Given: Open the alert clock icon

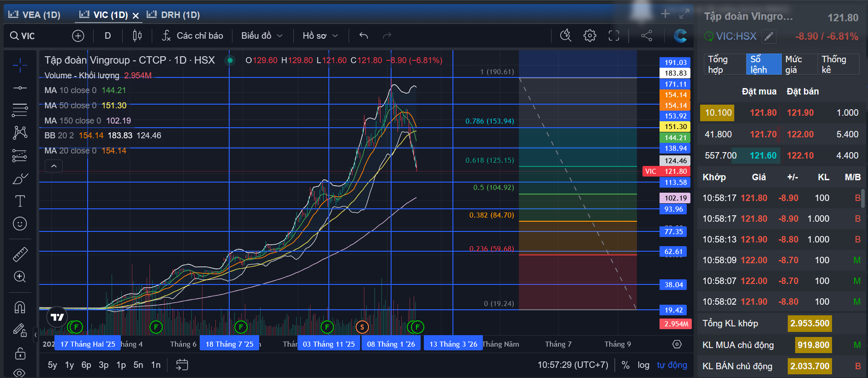Looking at the screenshot, I should [x=565, y=35].
